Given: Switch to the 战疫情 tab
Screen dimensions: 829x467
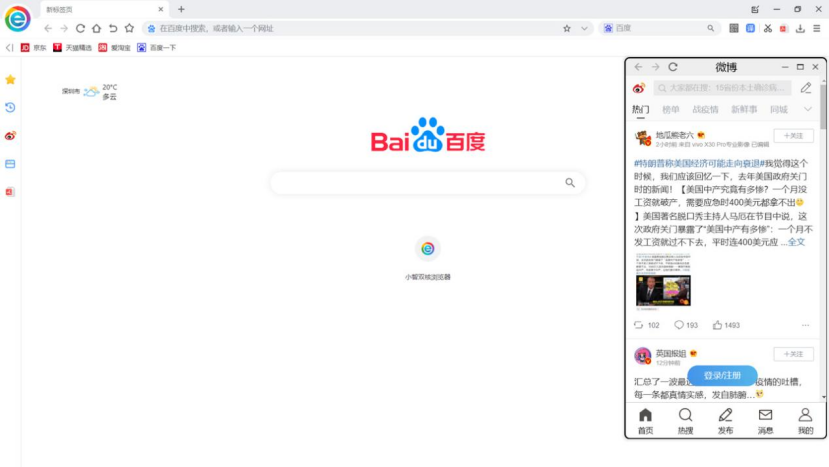Looking at the screenshot, I should 705,109.
